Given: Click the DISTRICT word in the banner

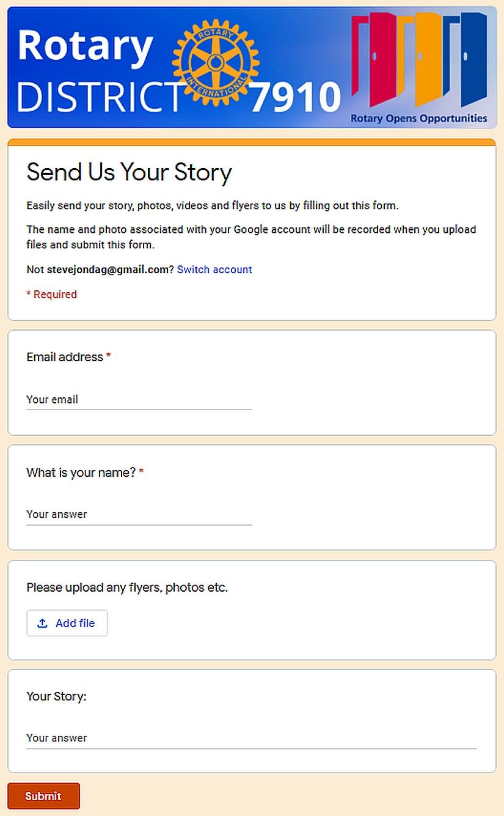Looking at the screenshot, I should coord(98,97).
